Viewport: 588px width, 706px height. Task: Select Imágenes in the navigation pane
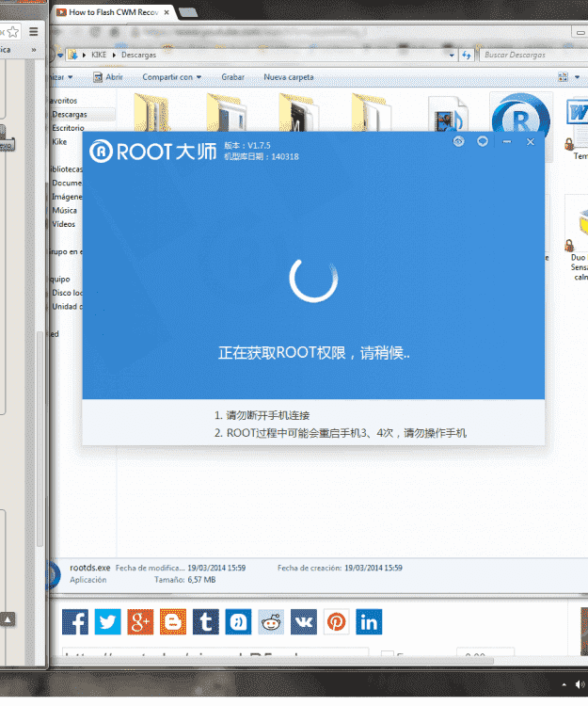(67, 197)
